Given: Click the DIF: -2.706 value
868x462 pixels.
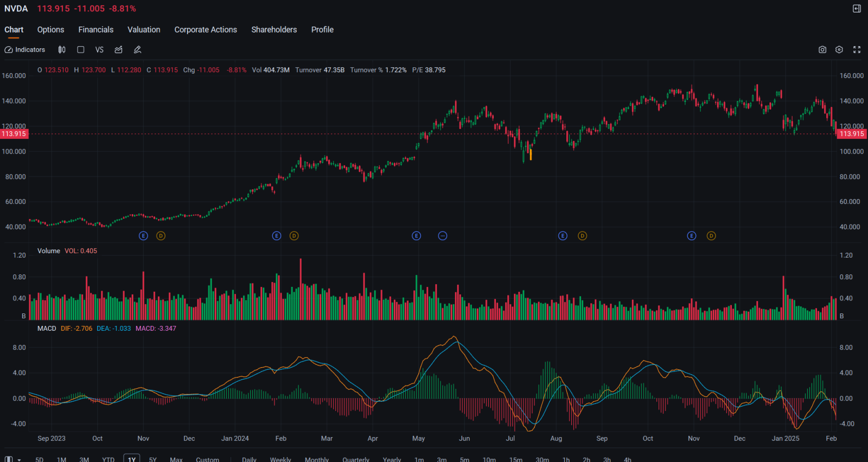Looking at the screenshot, I should [x=76, y=329].
